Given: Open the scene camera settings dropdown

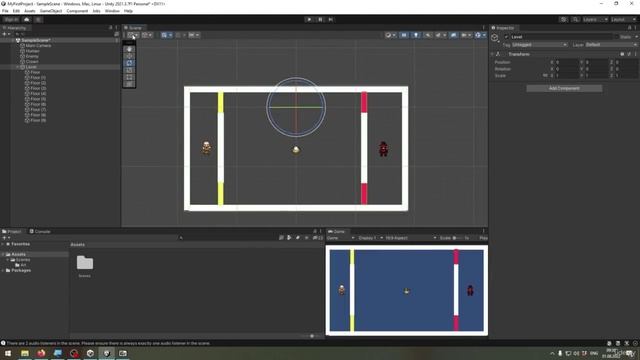Looking at the screenshot, I should tap(466, 35).
